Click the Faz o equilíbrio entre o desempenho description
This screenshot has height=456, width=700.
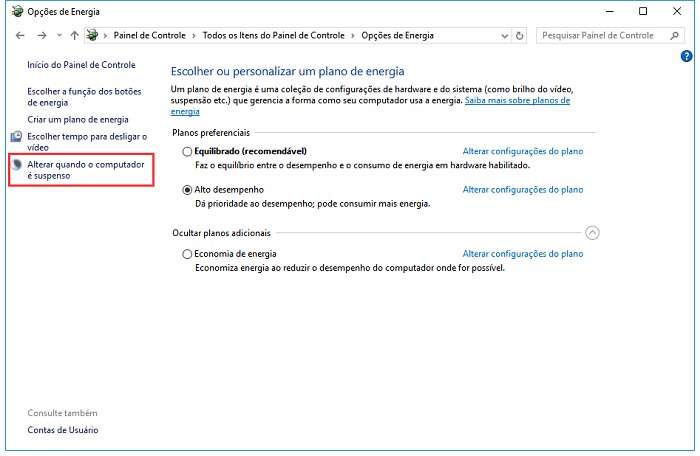362,165
